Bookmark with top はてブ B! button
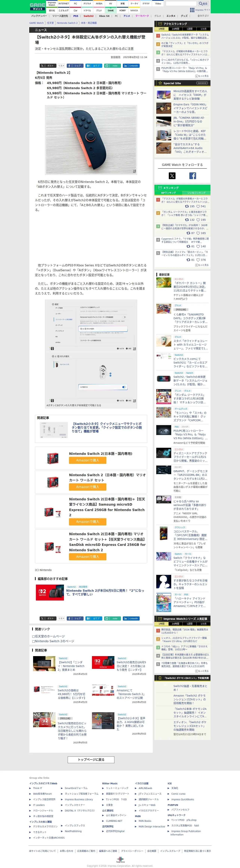This screenshot has width=240, height=868. pyautogui.click(x=94, y=66)
